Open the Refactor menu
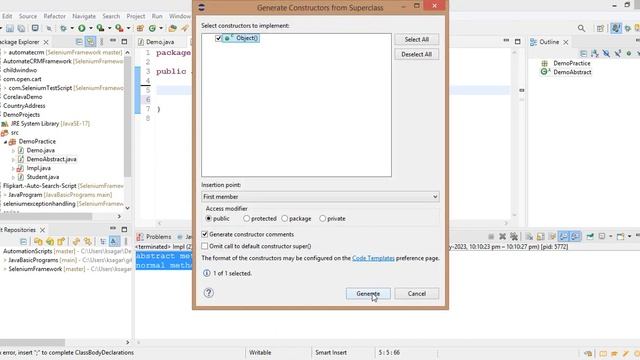Viewport: 640px width, 360px height. pos(55,16)
